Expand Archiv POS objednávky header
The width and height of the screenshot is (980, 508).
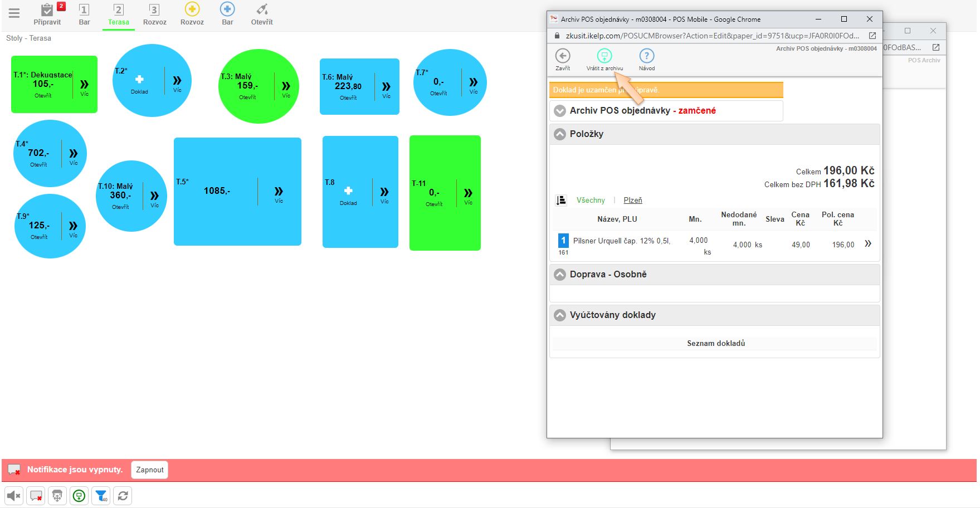[560, 111]
